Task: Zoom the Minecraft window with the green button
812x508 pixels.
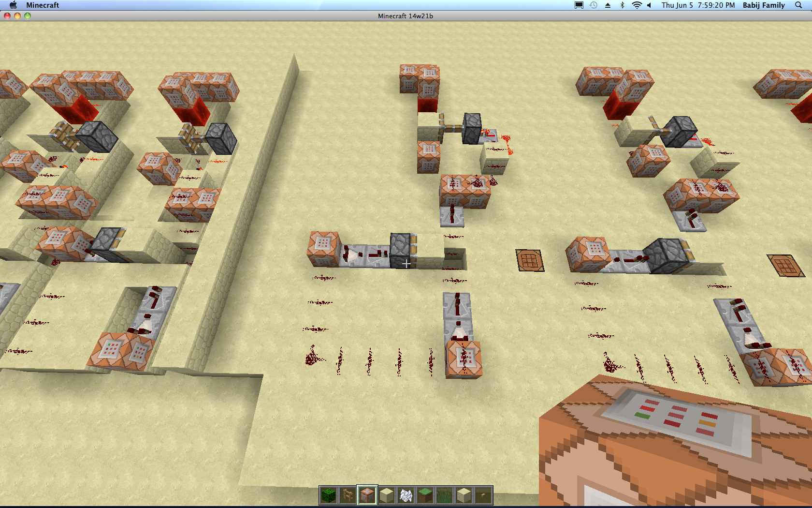Action: pos(28,16)
